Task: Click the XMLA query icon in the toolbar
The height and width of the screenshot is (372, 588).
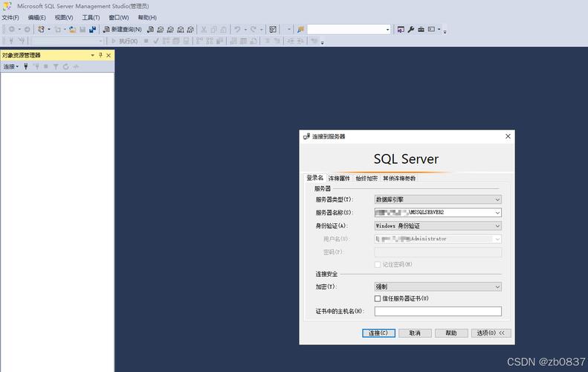Action: (x=181, y=29)
